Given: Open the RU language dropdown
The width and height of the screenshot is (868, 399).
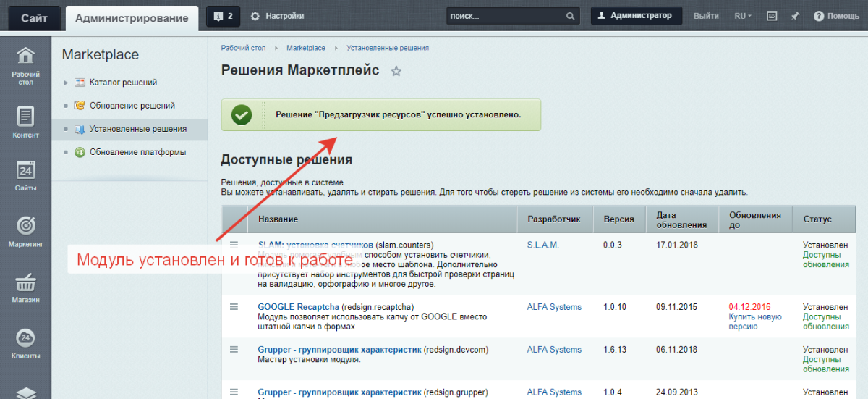Looking at the screenshot, I should [743, 16].
